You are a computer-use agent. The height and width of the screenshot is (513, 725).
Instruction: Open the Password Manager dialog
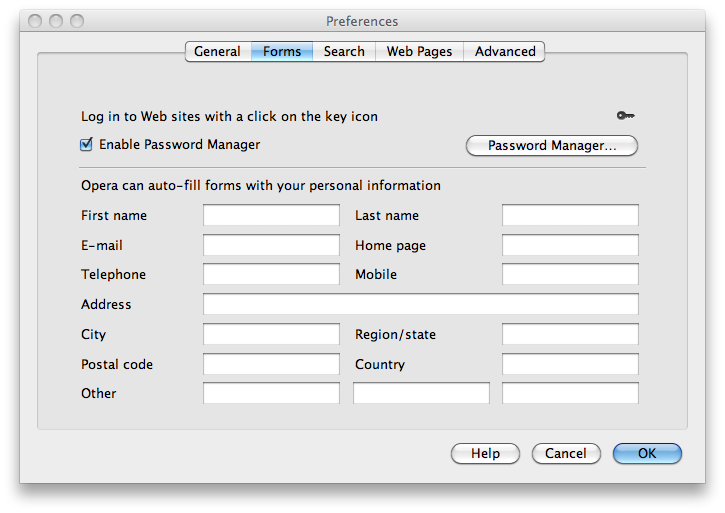pyautogui.click(x=551, y=146)
